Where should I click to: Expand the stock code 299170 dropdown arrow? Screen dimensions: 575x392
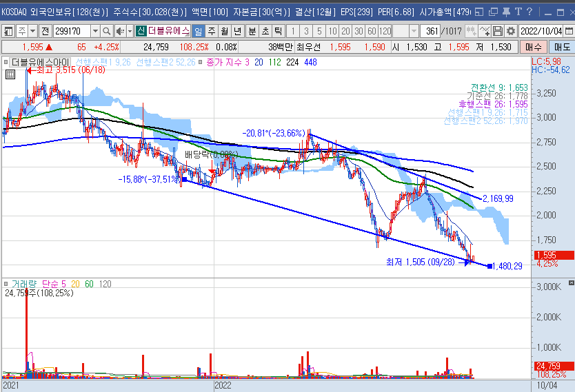pos(95,31)
